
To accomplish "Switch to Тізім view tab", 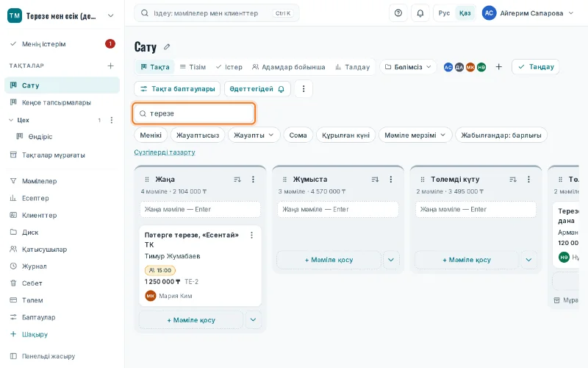I will click(193, 67).
